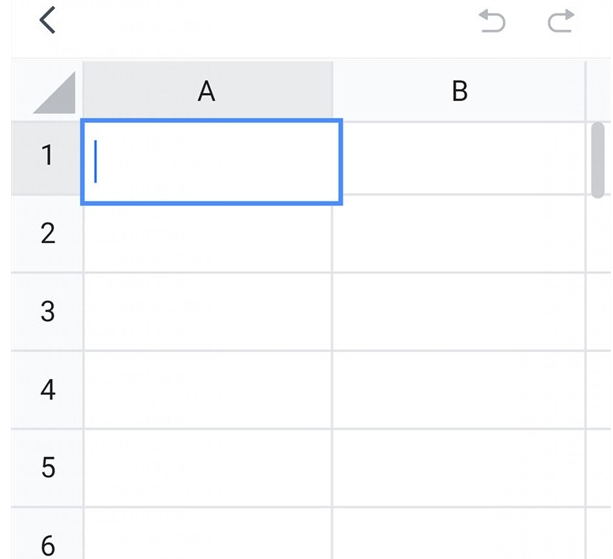Screen dimensions: 613x559
Task: Select all cells via corner triangle
Action: coord(54,93)
